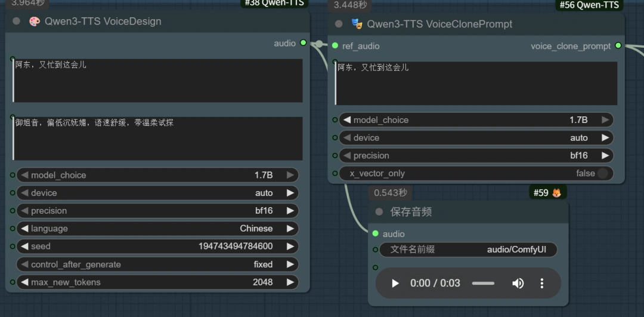
Task: Click the audio input connector on 保存音频
Action: [x=375, y=233]
